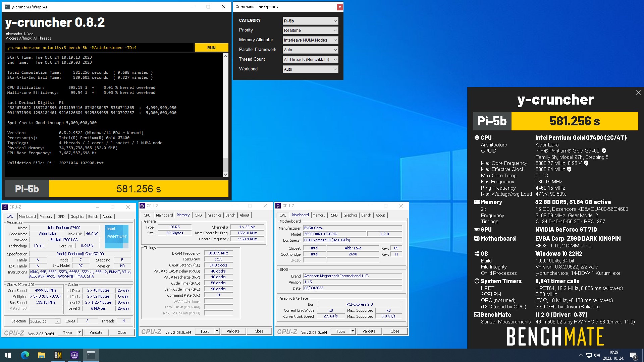644x362 pixels.
Task: Click Close in first CPU-Z window
Action: pos(122,333)
